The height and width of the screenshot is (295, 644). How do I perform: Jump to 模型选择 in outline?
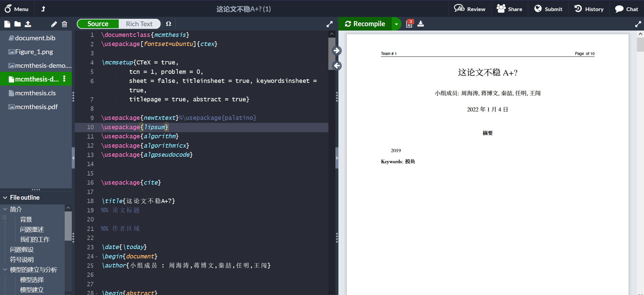click(x=32, y=280)
